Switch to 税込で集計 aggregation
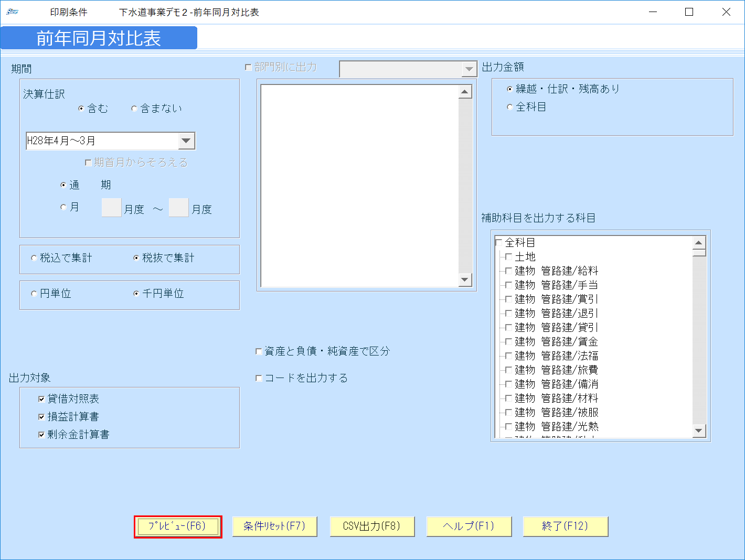 click(x=34, y=257)
